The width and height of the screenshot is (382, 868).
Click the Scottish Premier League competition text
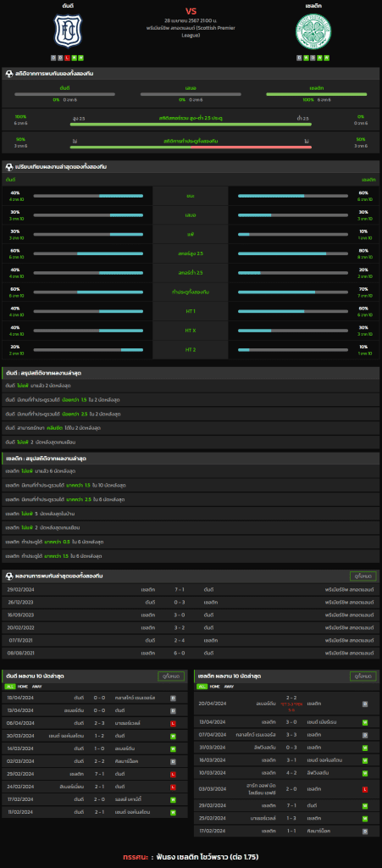(x=191, y=31)
